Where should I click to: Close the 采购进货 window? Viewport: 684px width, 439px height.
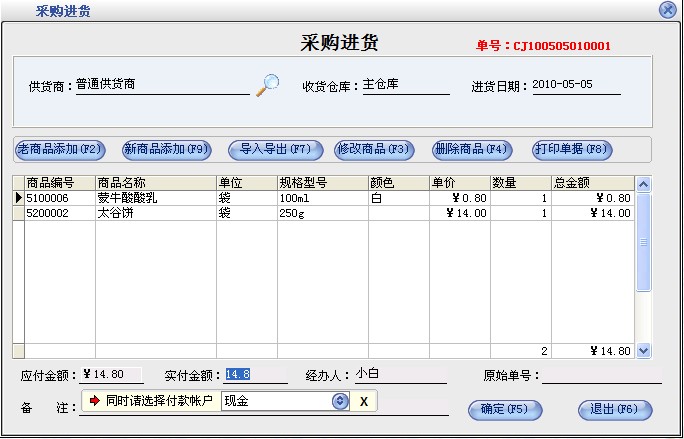pyautogui.click(x=668, y=10)
